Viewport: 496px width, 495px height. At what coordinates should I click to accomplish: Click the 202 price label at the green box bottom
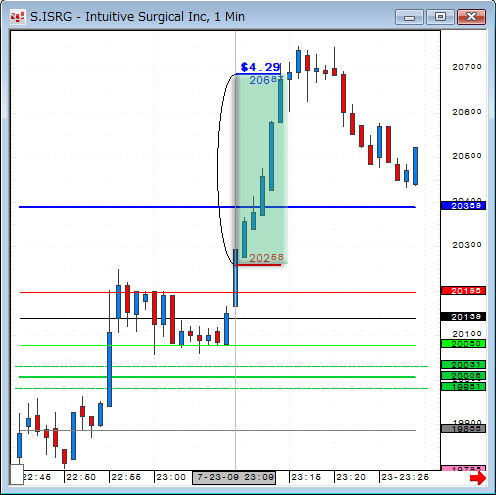coord(266,258)
